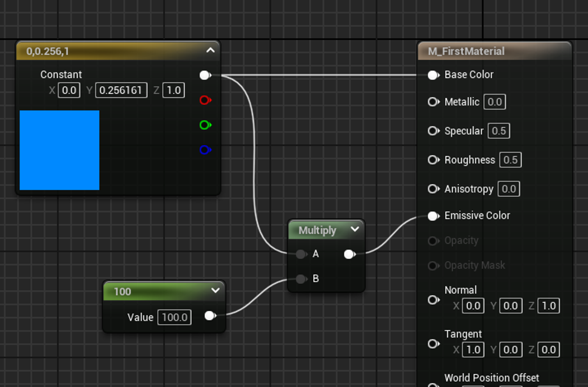
Task: Click the green channel output pin
Action: click(x=205, y=125)
